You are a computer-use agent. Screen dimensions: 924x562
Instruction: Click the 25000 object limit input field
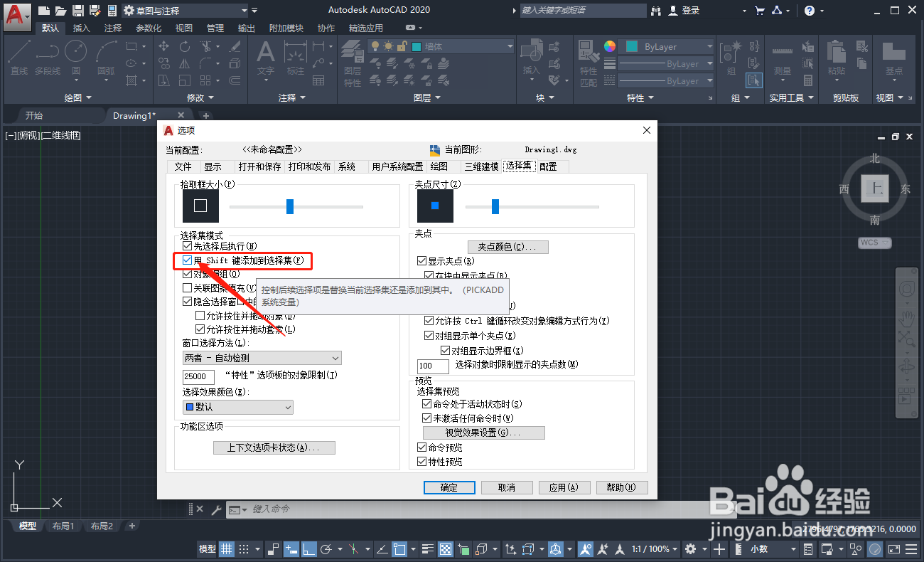click(198, 376)
